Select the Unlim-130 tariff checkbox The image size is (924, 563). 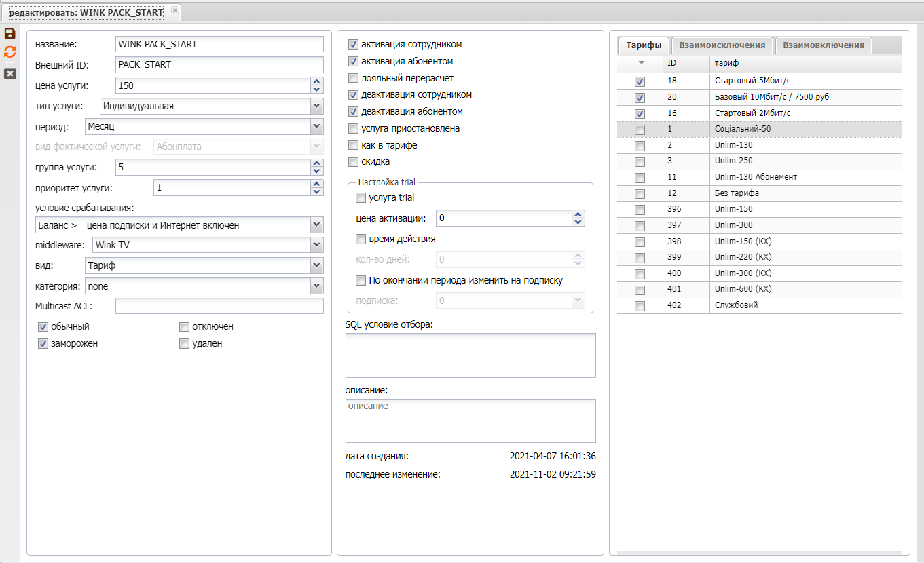click(640, 145)
